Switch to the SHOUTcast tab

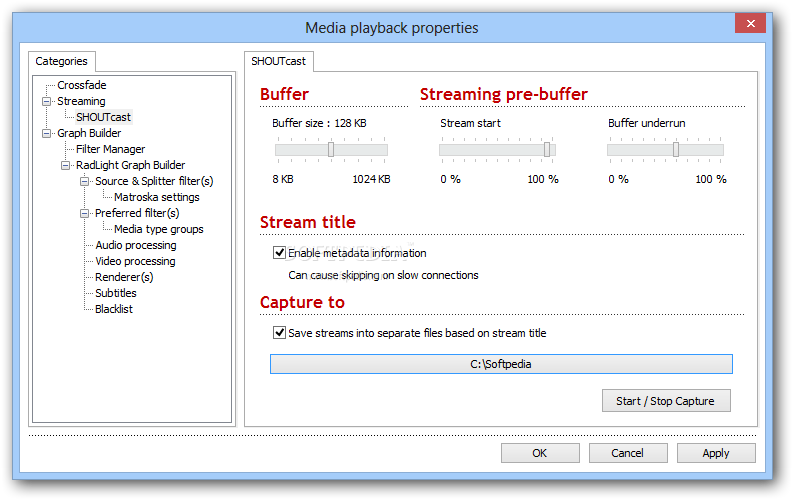click(279, 61)
